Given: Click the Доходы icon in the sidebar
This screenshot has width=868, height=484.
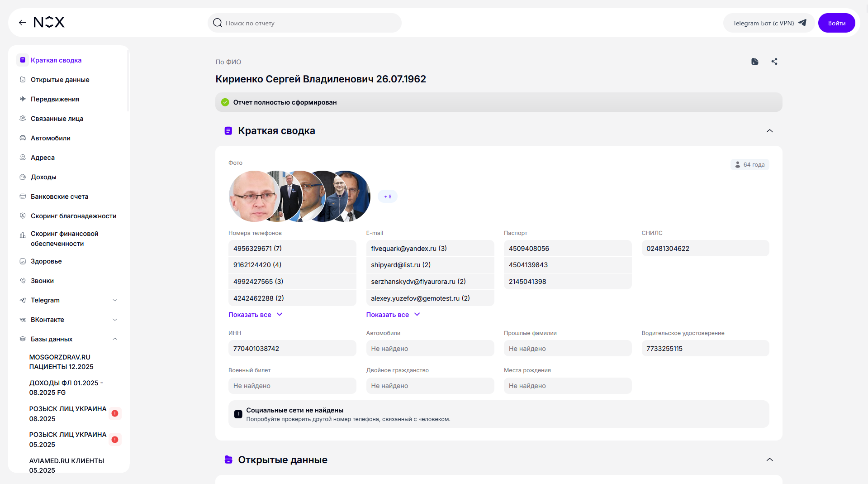Looking at the screenshot, I should 23,177.
